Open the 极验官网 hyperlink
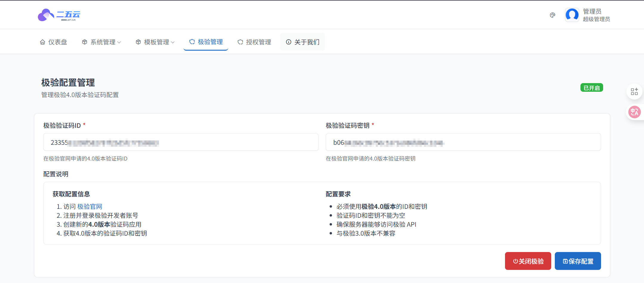Viewport: 644px width, 283px height. point(89,206)
